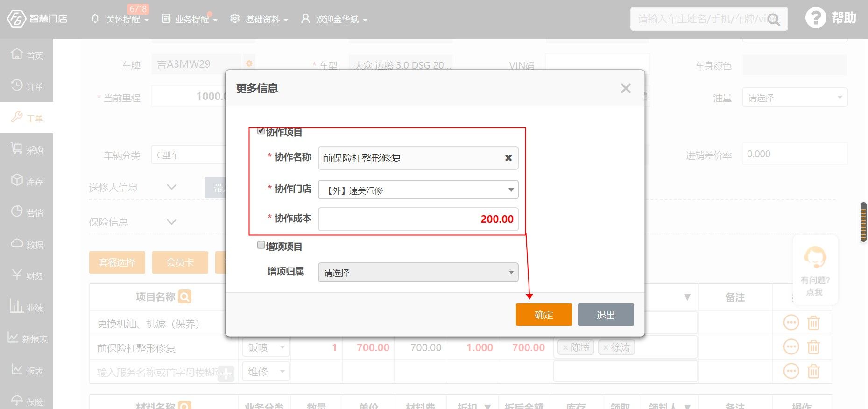The height and width of the screenshot is (409, 868).
Task: Close the 更多信息 dialog
Action: 626,88
